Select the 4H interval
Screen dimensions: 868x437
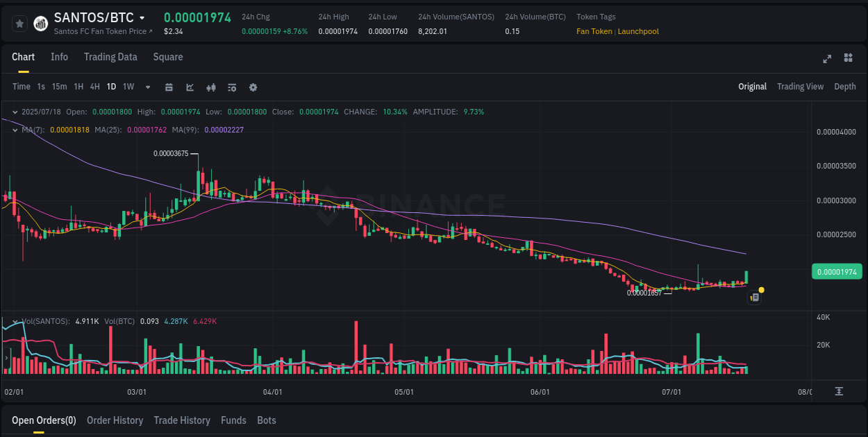click(x=95, y=87)
